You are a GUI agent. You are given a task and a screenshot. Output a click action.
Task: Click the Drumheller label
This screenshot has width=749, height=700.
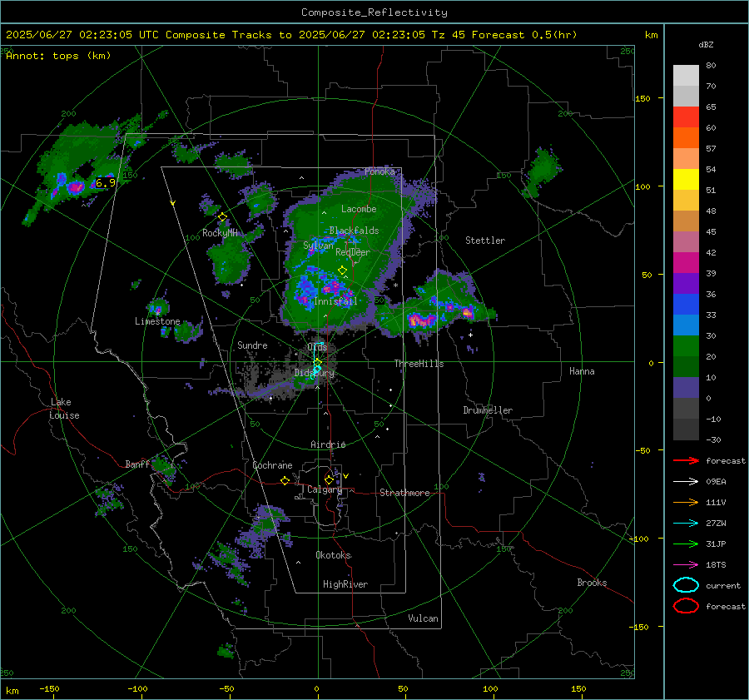(x=488, y=410)
